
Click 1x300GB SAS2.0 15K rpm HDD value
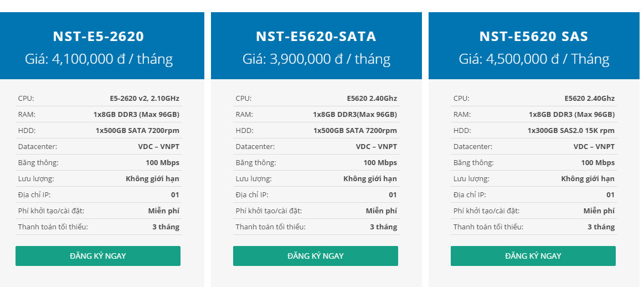[x=571, y=130]
